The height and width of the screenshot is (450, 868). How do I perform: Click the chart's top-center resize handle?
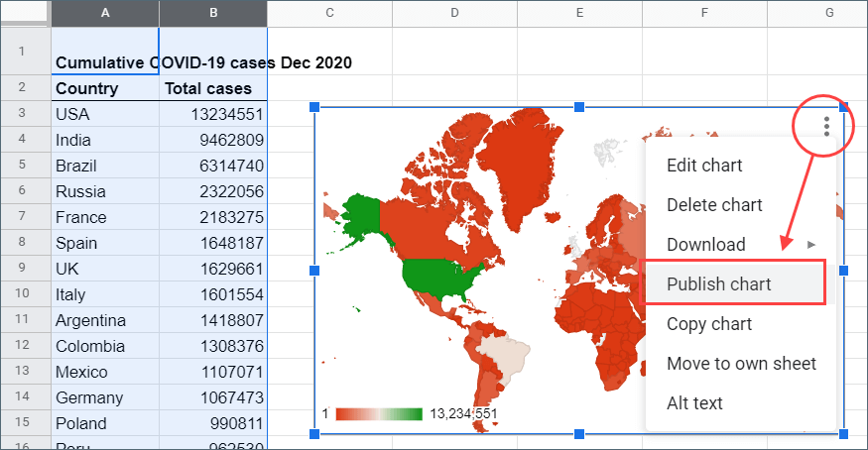coord(579,107)
